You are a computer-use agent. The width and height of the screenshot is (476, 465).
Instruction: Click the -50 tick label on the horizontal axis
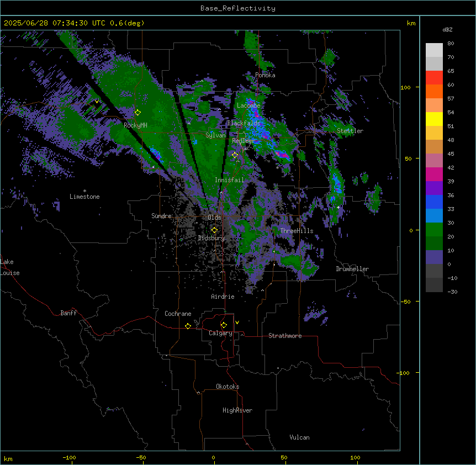tap(141, 458)
